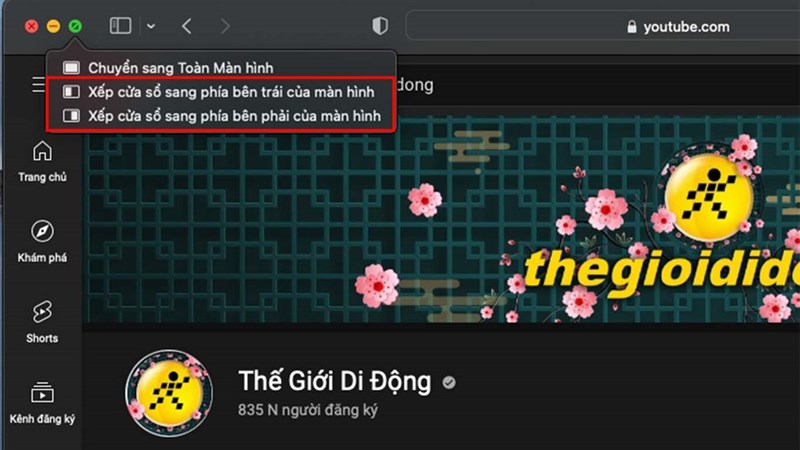Open Kênh đăng ký subscriptions icon

point(42,403)
